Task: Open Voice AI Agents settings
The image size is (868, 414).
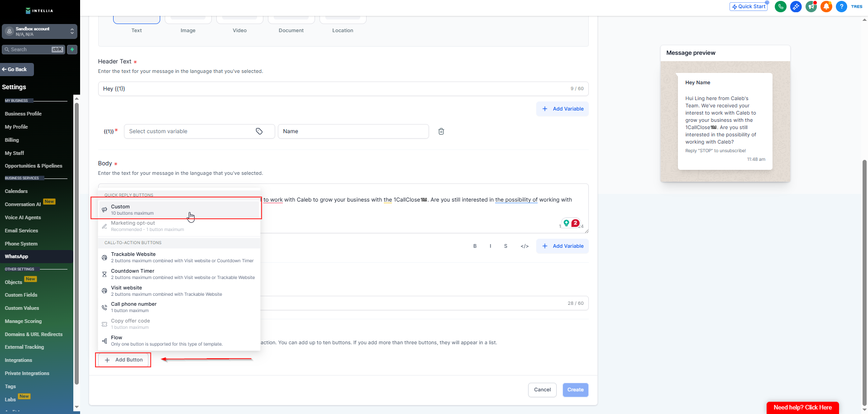Action: [23, 217]
